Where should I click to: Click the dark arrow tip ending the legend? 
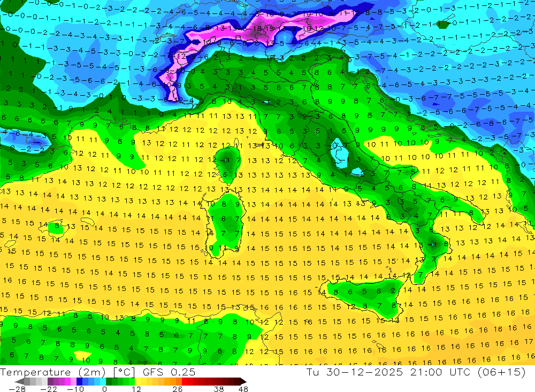243,381
